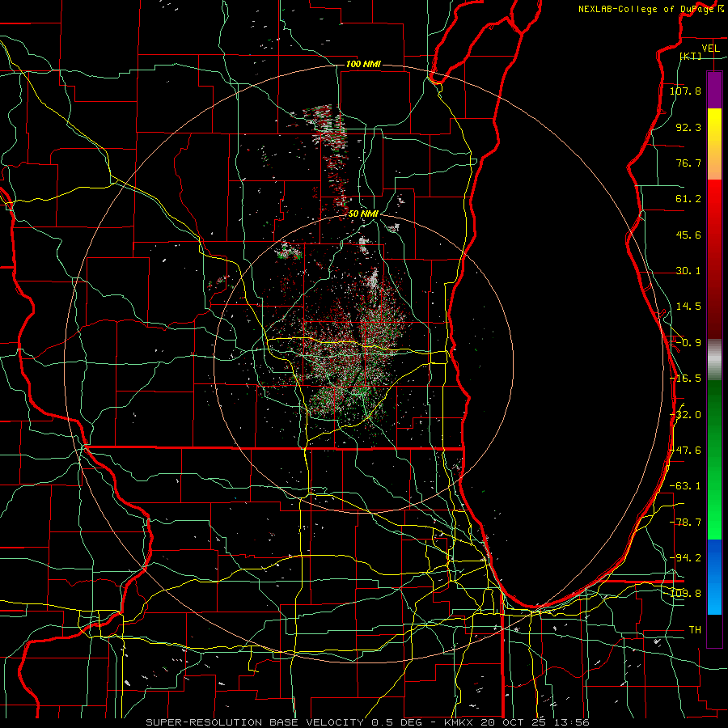The width and height of the screenshot is (728, 728).
Task: Click the 76.7 legend value
Action: [x=688, y=163]
